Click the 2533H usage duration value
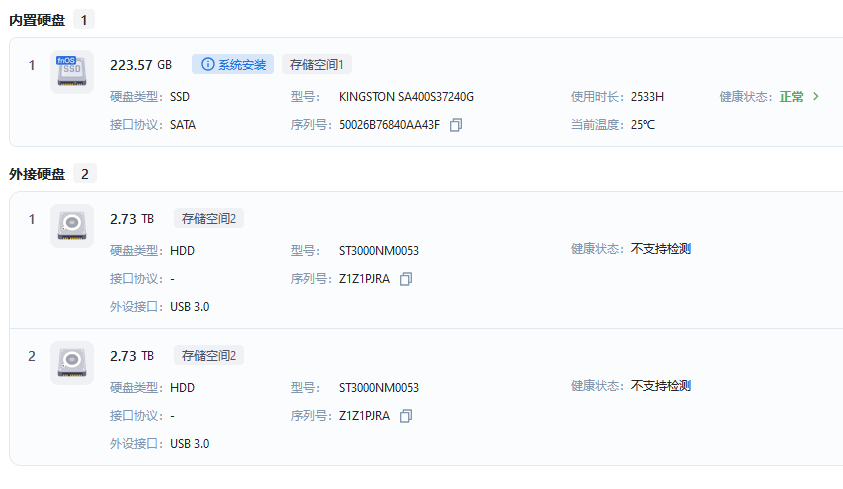 647,97
